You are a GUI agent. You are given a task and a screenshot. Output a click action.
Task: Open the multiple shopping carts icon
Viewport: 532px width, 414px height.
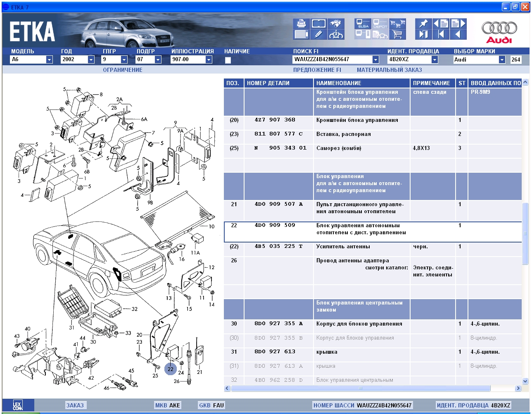pyautogui.click(x=398, y=23)
